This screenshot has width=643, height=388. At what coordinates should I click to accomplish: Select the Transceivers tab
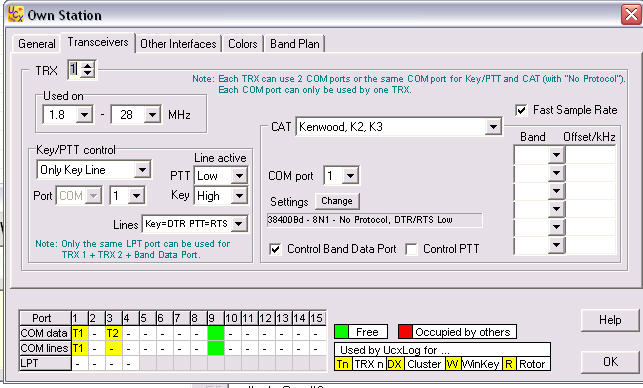pos(98,42)
